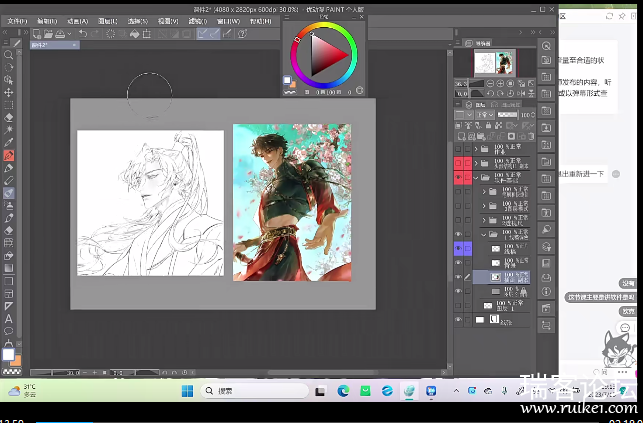Click the delete layer trash icon
This screenshot has width=643, height=423.
click(x=531, y=136)
